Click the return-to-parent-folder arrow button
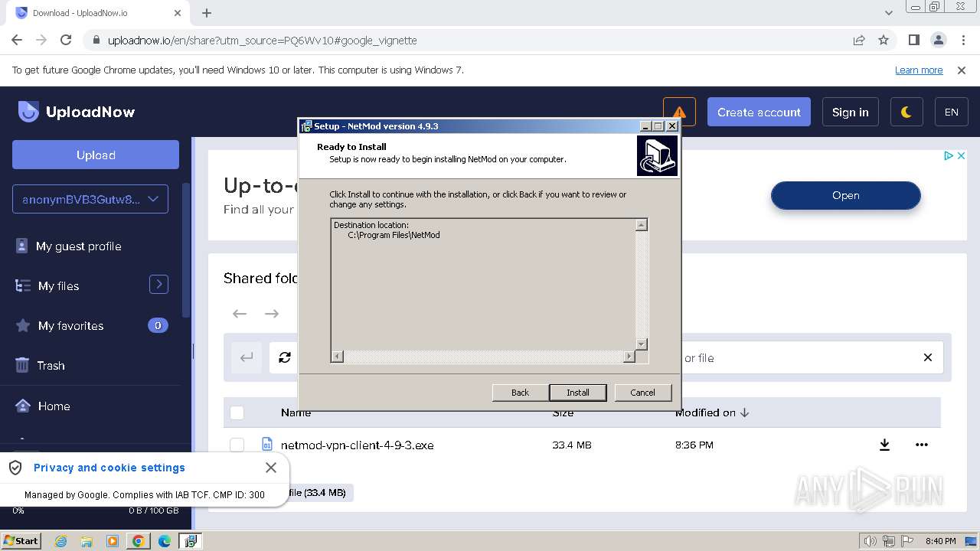The width and height of the screenshot is (980, 551). pyautogui.click(x=247, y=357)
